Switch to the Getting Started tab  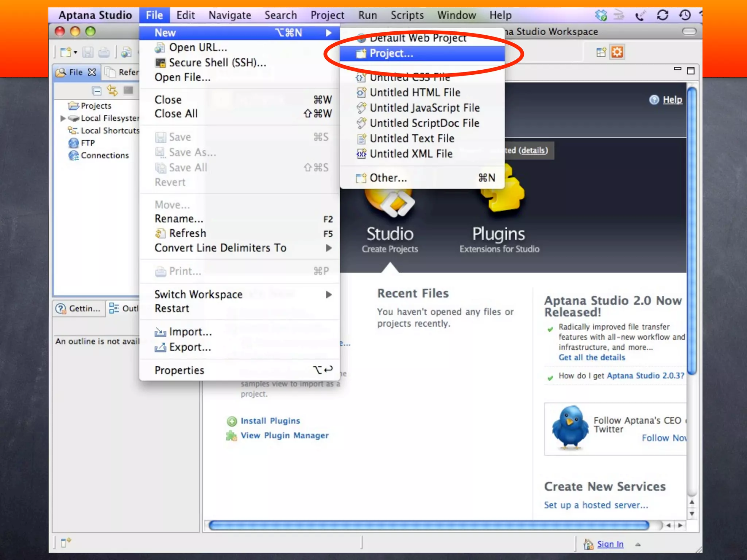79,308
